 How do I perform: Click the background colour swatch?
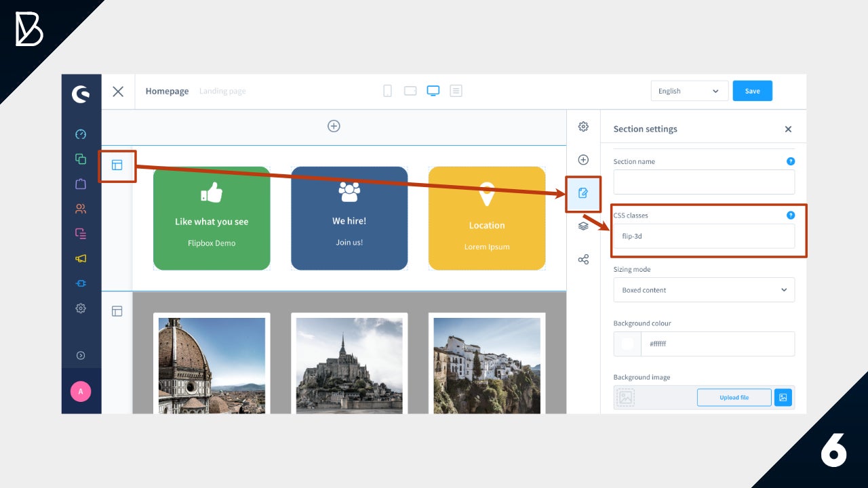(627, 344)
